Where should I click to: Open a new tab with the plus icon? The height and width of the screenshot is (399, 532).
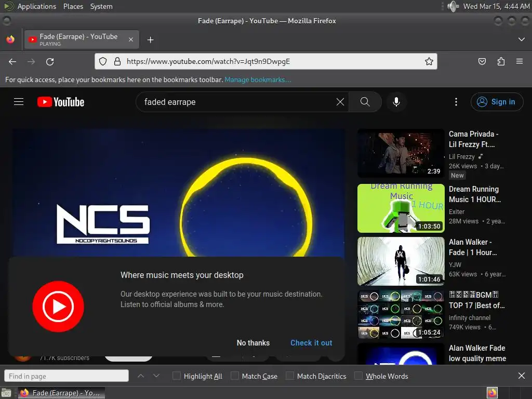150,39
